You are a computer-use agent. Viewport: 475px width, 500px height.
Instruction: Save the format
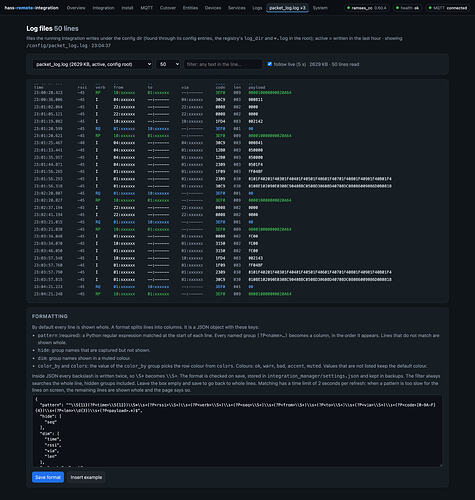click(48, 477)
